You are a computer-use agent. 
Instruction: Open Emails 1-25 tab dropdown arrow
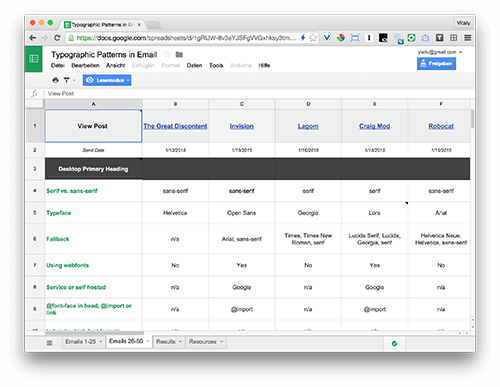click(100, 342)
